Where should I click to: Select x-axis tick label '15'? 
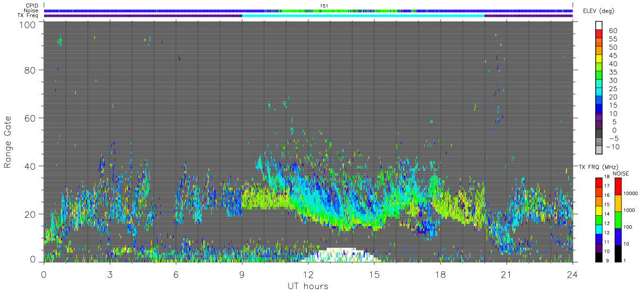click(x=374, y=274)
